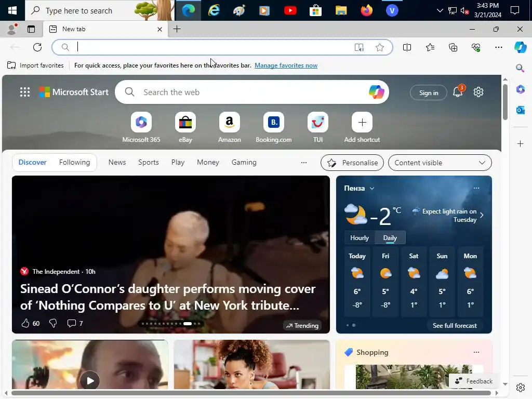Open the Favorites list
The image size is (532, 399).
coord(430,47)
